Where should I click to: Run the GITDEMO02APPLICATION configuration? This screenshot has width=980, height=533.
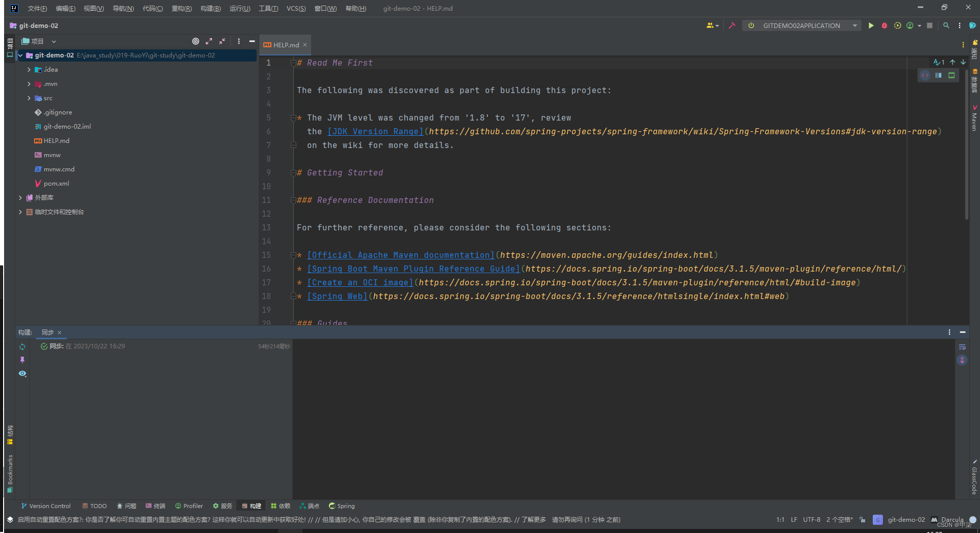click(x=871, y=25)
